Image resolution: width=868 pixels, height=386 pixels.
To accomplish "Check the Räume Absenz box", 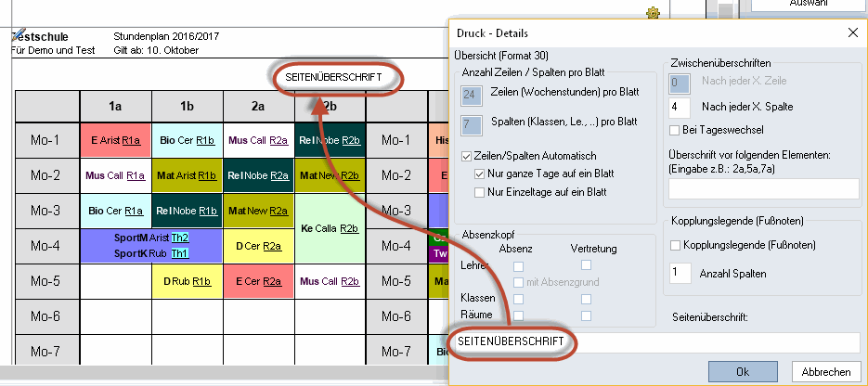I will click(x=518, y=315).
